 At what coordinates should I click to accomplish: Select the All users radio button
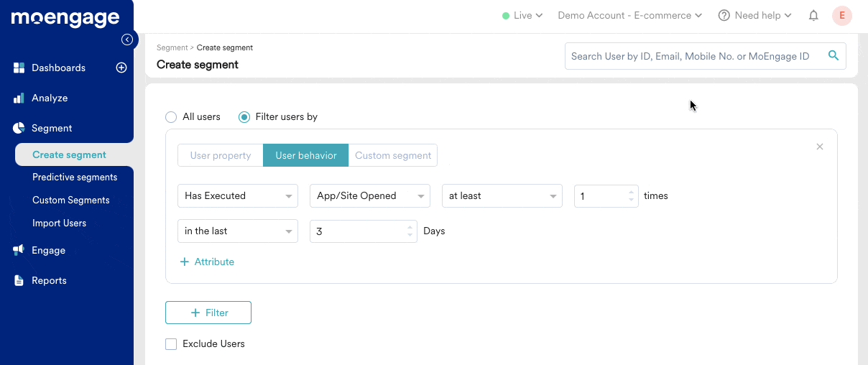pos(171,116)
